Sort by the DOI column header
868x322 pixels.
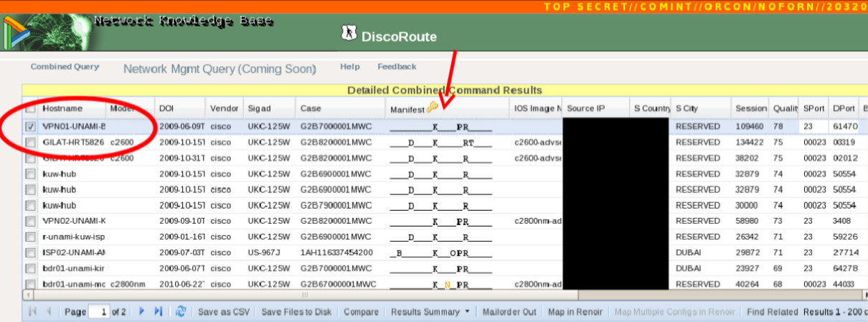(166, 108)
